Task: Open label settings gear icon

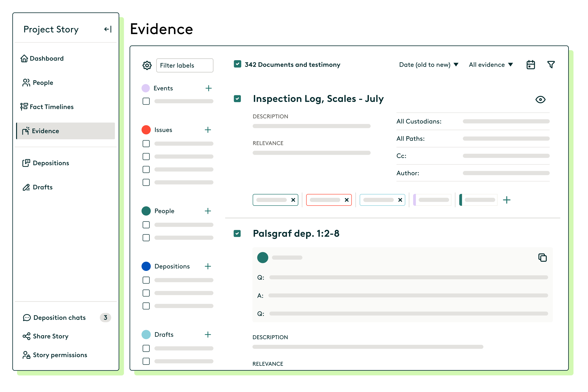Action: (147, 65)
